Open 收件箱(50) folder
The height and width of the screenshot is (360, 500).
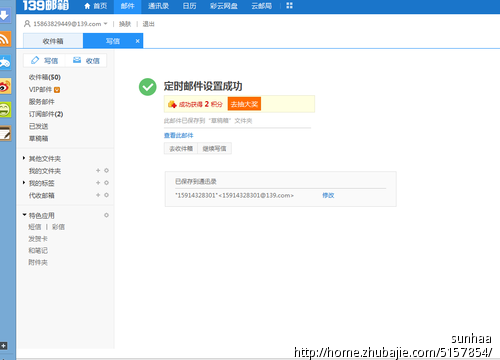tap(45, 77)
